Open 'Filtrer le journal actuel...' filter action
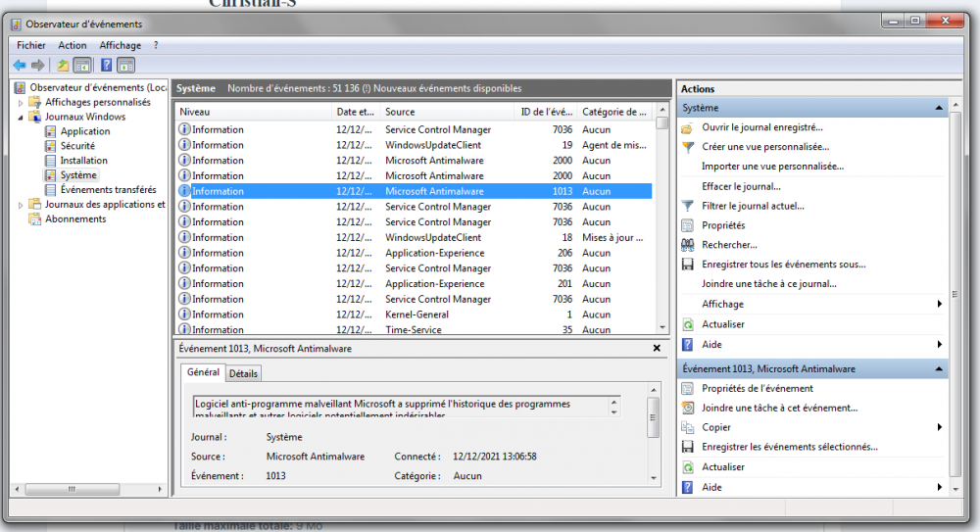Viewport: 980px width, 532px height. [753, 206]
